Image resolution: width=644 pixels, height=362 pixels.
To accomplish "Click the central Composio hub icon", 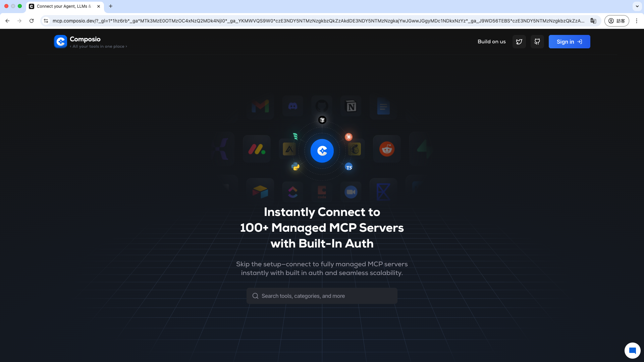I will [x=322, y=150].
